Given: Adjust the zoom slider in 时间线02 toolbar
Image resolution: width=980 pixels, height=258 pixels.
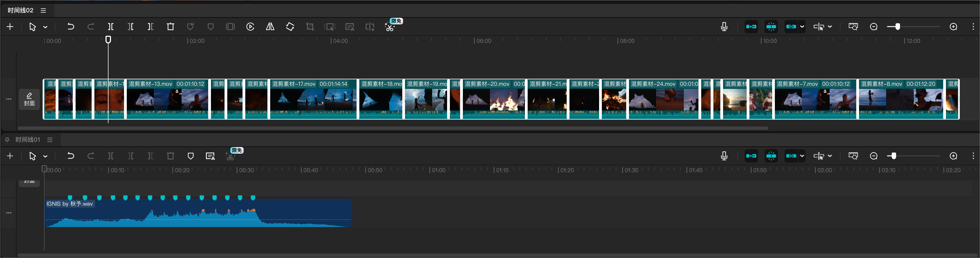Looking at the screenshot, I should coord(913,27).
